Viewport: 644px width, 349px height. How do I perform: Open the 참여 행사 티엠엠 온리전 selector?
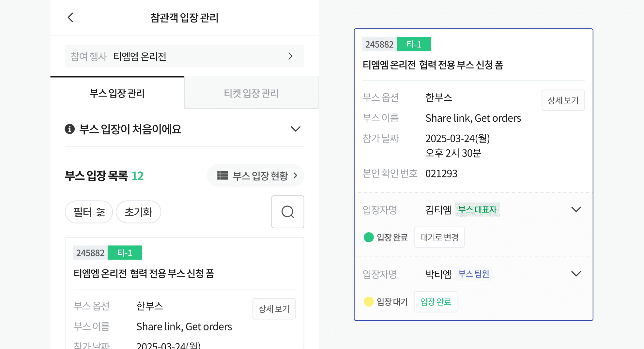[x=184, y=56]
